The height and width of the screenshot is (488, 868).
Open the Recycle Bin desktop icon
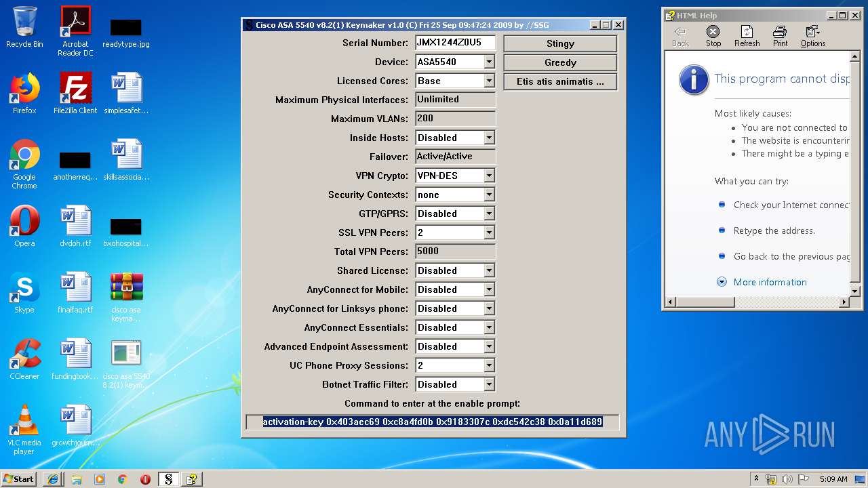tap(24, 26)
